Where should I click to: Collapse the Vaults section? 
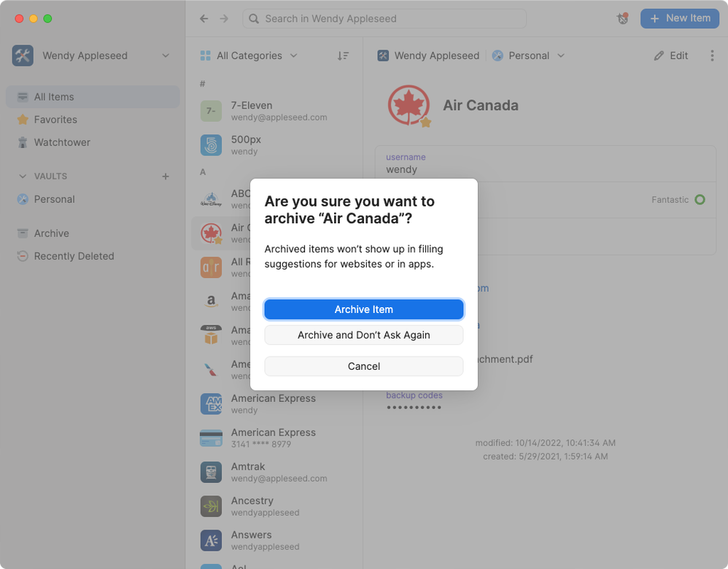[23, 176]
